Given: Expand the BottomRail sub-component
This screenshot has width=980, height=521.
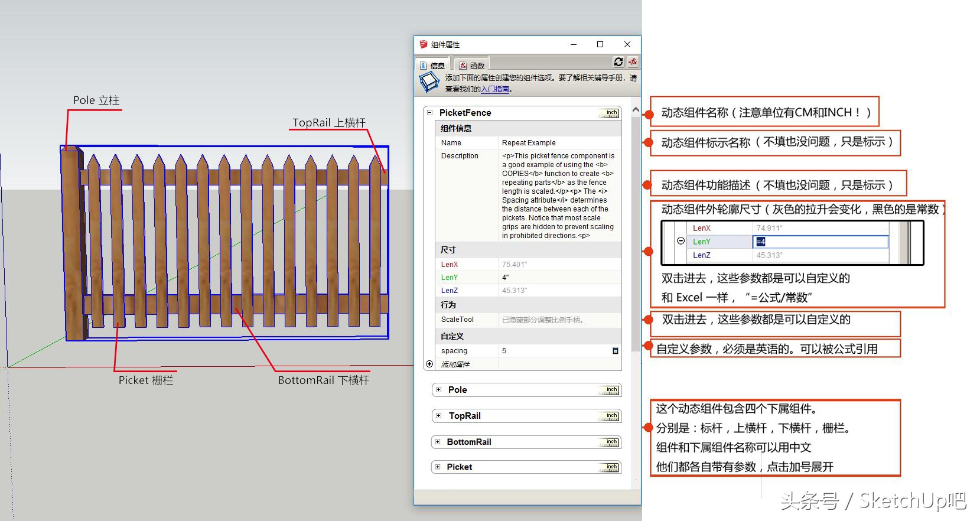Looking at the screenshot, I should 438,442.
